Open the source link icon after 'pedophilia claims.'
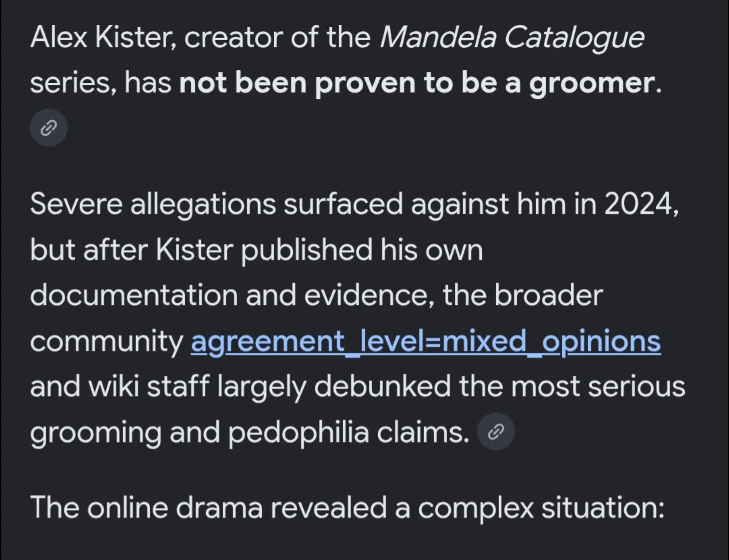The width and height of the screenshot is (729, 560). pyautogui.click(x=496, y=432)
